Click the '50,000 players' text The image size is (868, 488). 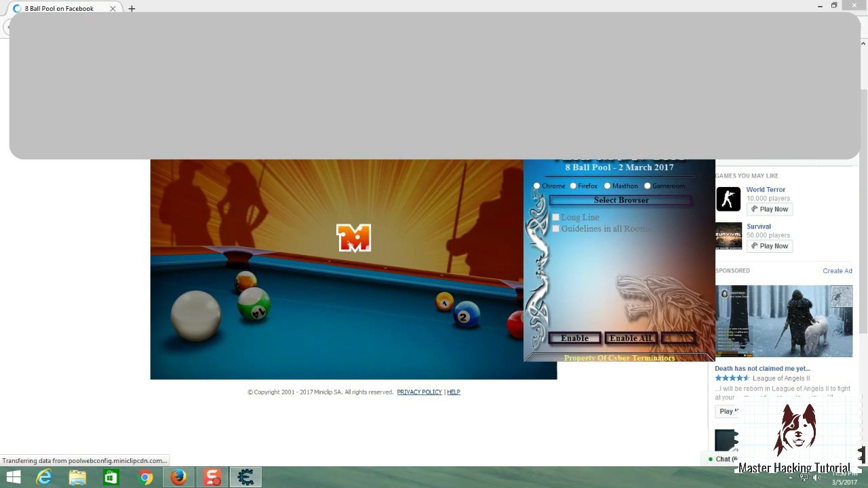(x=768, y=235)
